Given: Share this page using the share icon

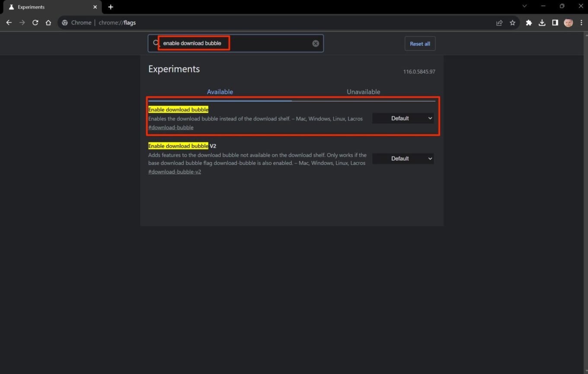Looking at the screenshot, I should [499, 23].
